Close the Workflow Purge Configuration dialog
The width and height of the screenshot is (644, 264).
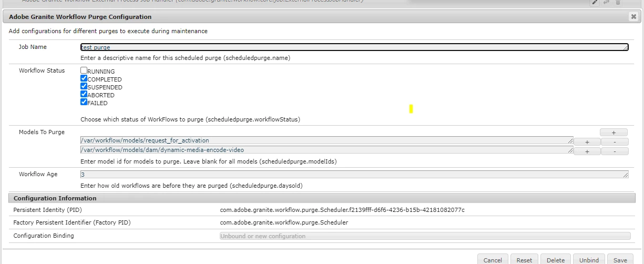[633, 17]
